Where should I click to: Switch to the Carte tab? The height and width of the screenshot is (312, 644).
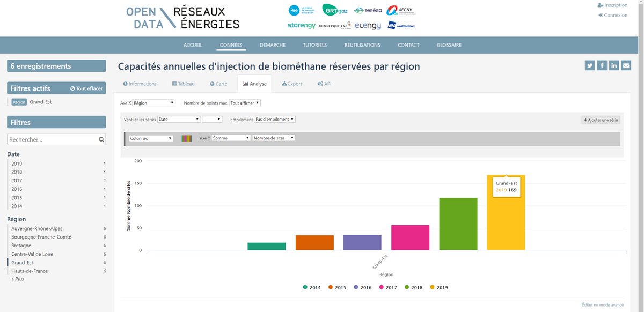[218, 84]
